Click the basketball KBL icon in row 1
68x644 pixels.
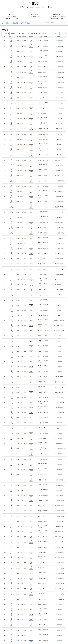[11, 40]
